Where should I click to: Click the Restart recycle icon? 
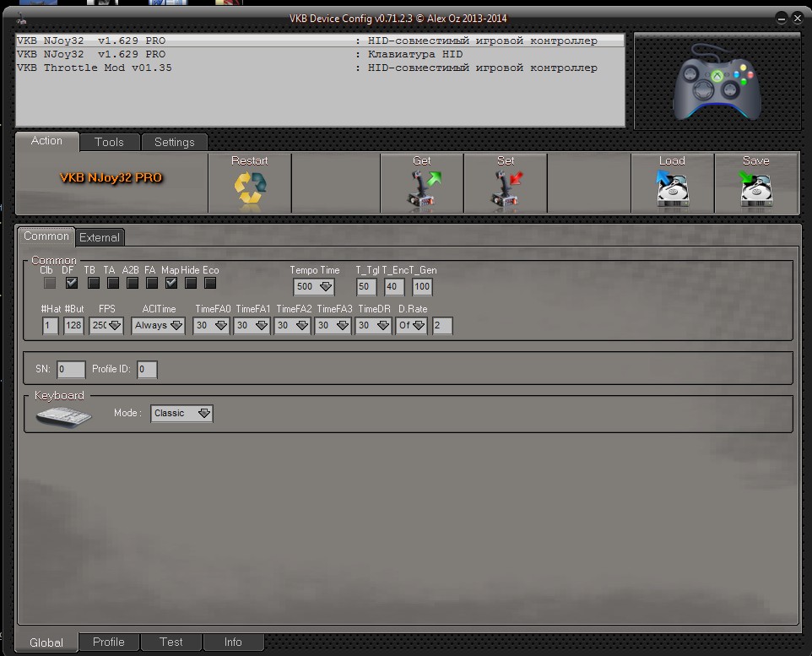click(x=250, y=188)
